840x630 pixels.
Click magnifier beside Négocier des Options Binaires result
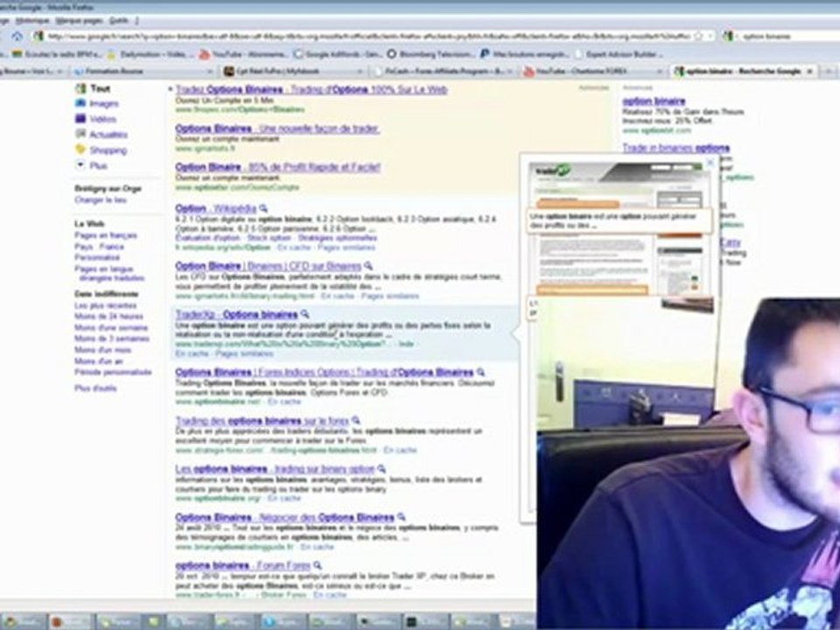[402, 517]
